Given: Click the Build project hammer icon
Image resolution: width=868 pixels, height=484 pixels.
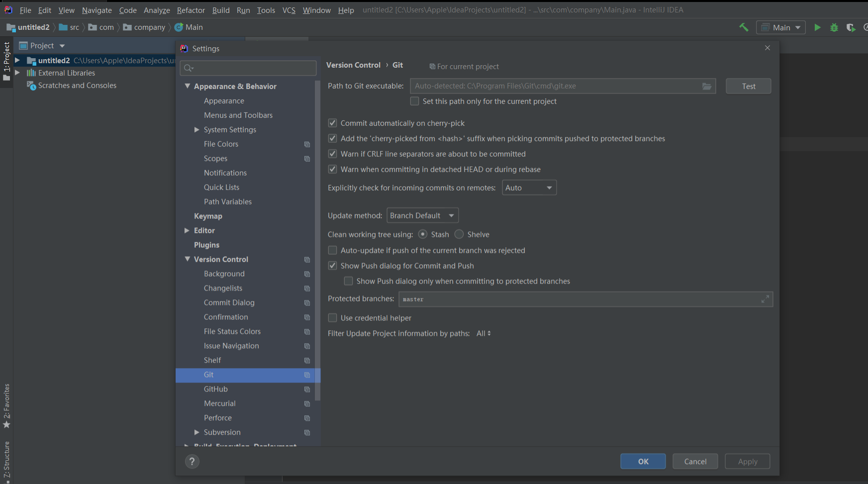Looking at the screenshot, I should (x=744, y=27).
